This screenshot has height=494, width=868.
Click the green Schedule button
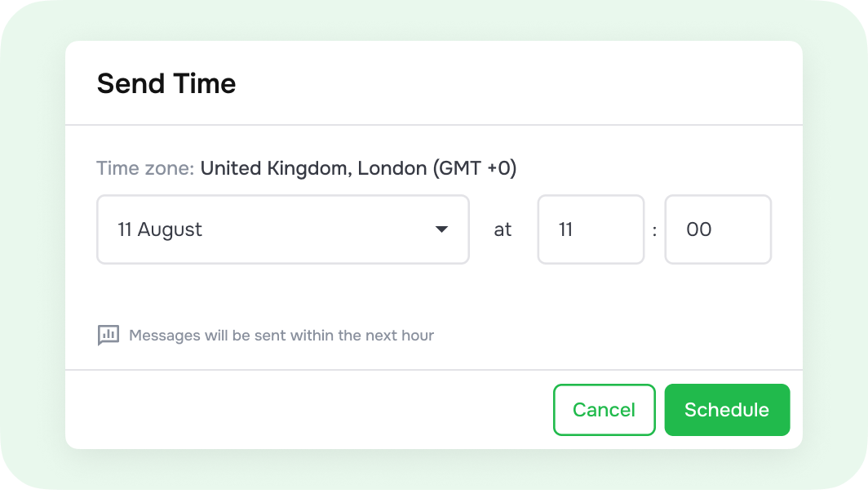(x=727, y=410)
